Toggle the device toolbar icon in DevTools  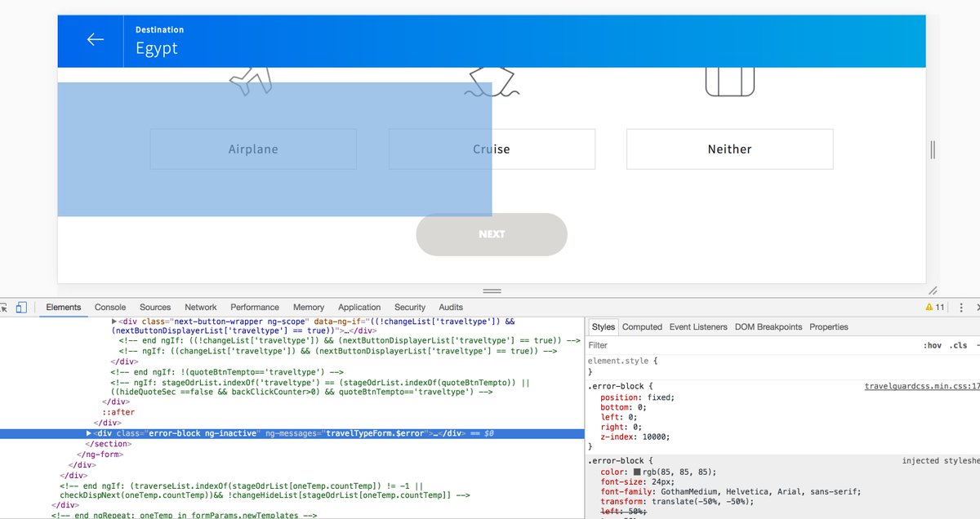pyautogui.click(x=21, y=308)
